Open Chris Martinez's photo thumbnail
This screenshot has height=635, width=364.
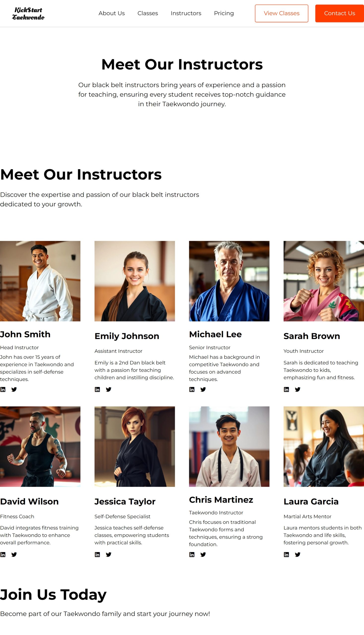229,446
